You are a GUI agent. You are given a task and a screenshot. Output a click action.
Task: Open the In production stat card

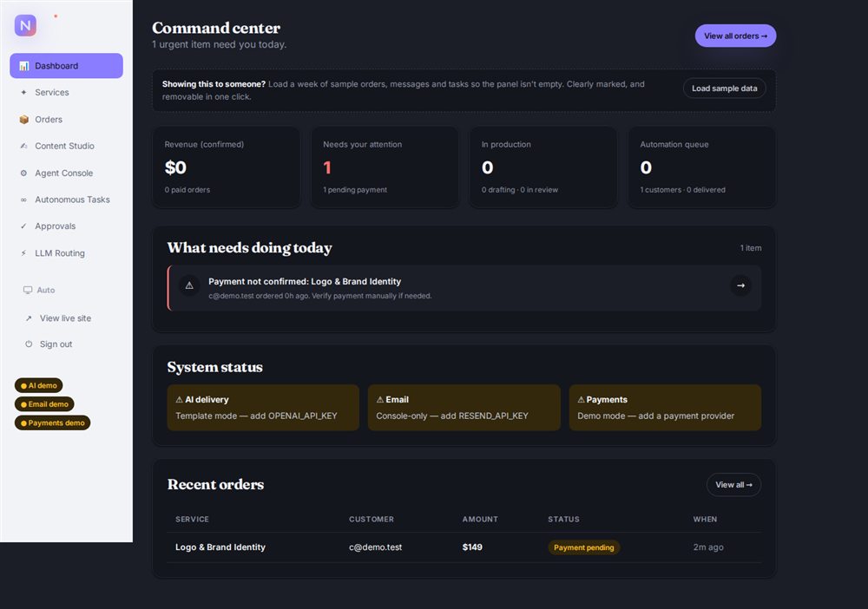point(543,167)
